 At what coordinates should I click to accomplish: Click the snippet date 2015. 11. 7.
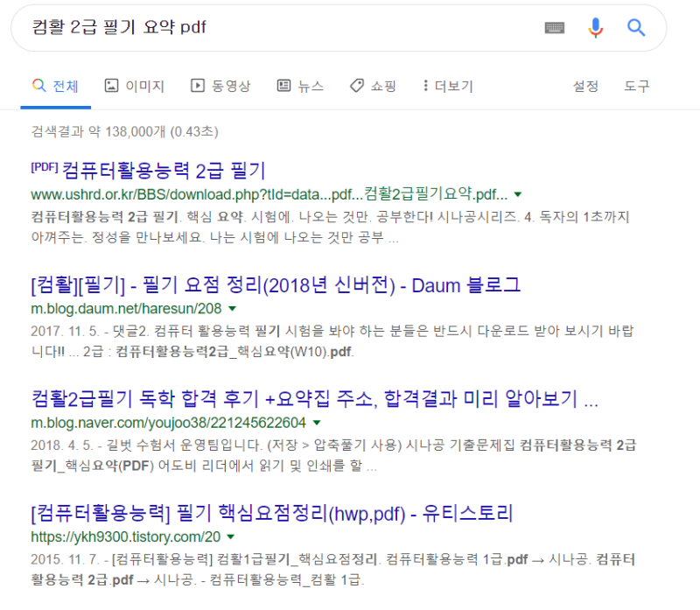[x=65, y=559]
